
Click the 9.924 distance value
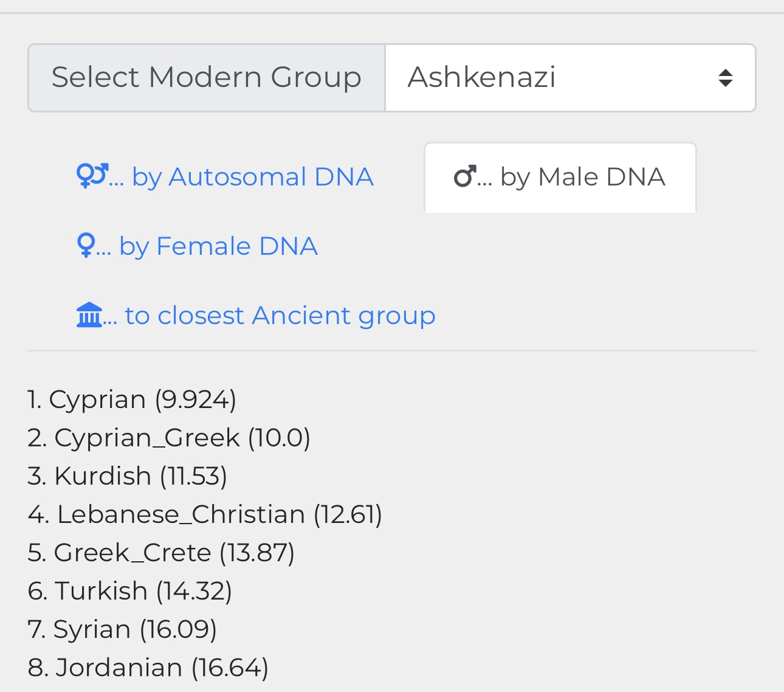pyautogui.click(x=196, y=400)
